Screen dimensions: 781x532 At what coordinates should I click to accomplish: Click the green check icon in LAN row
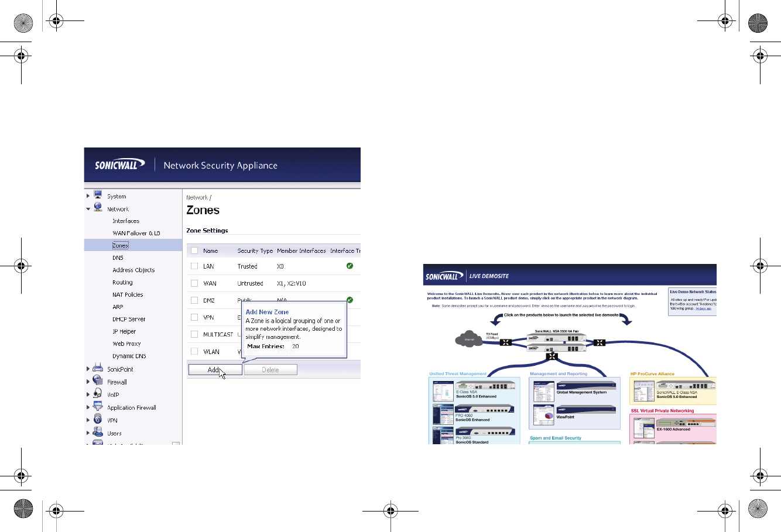tap(350, 266)
